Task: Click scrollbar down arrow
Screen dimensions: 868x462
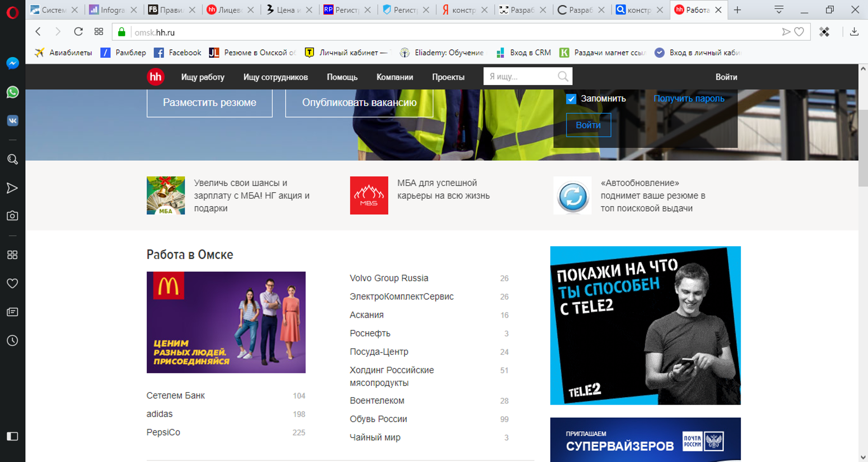Action: pos(863,457)
